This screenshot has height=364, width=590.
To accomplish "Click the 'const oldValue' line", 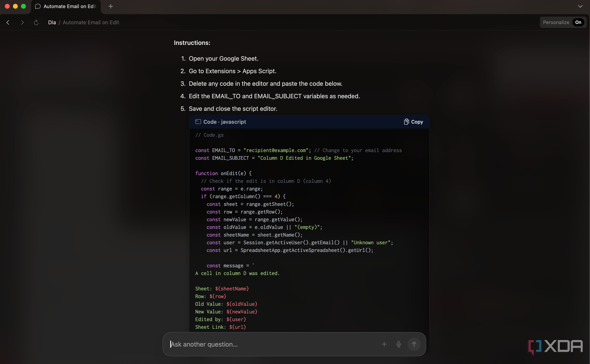I will 264,227.
